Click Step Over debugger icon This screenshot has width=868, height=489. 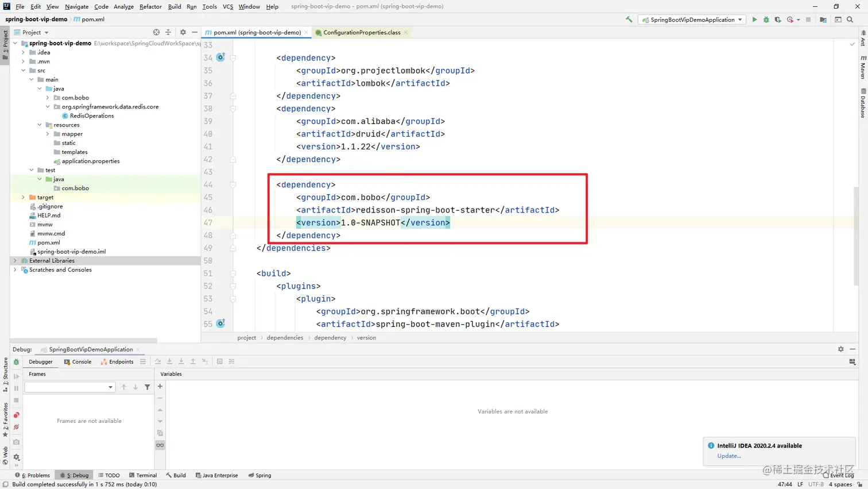[158, 361]
